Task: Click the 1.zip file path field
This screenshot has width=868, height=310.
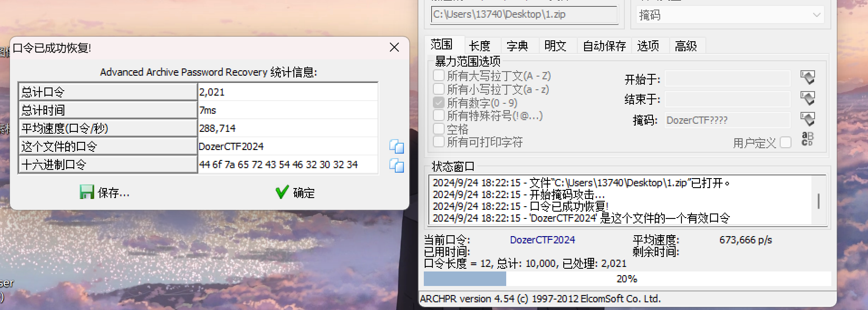Action: pyautogui.click(x=524, y=15)
